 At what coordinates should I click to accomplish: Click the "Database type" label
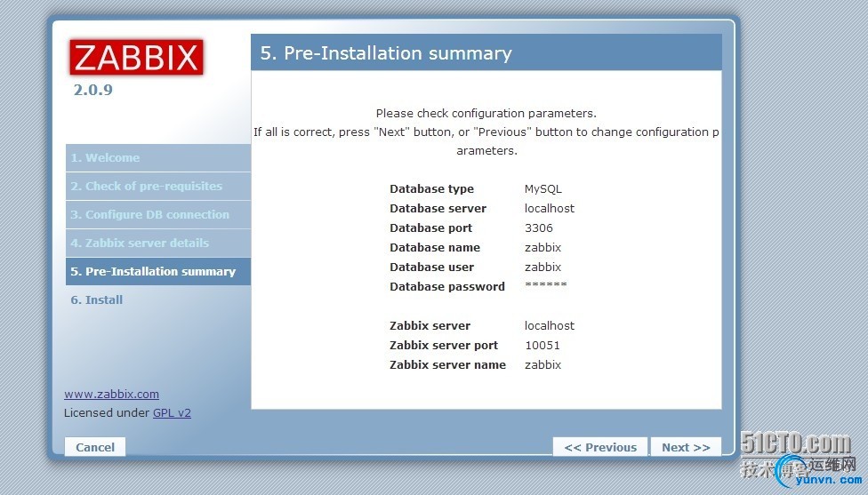point(432,188)
